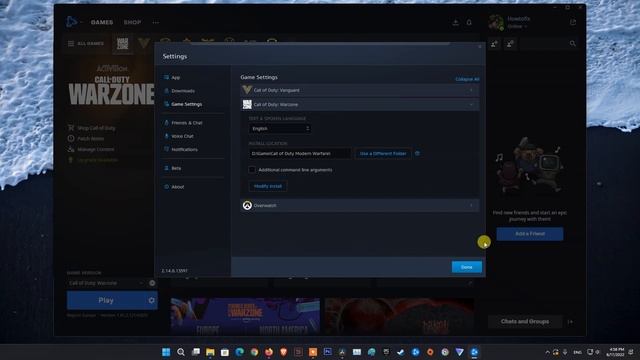Open Chats and Groups panel
The width and height of the screenshot is (640, 360).
(525, 322)
